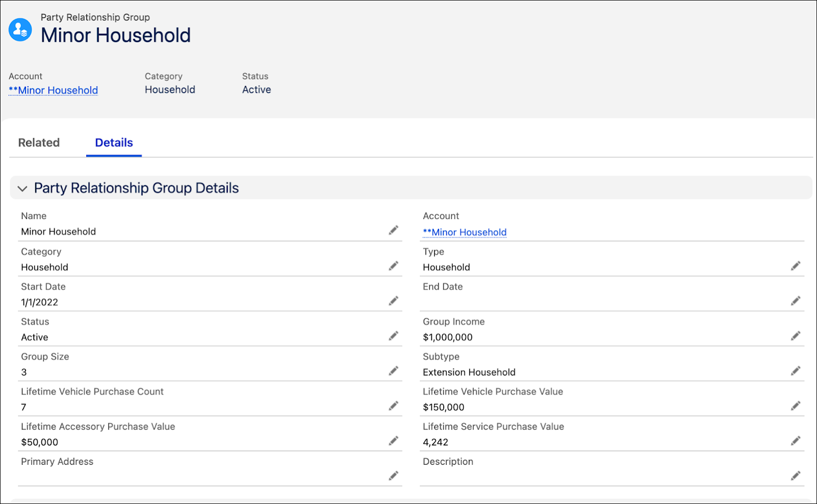Edit the End Date field
Viewport: 817px width, 504px height.
pos(796,300)
